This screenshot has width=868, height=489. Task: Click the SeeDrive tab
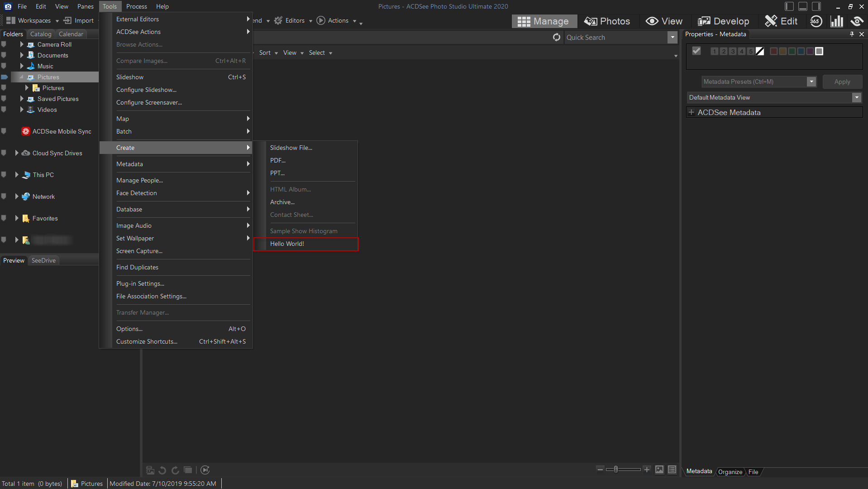tap(43, 260)
